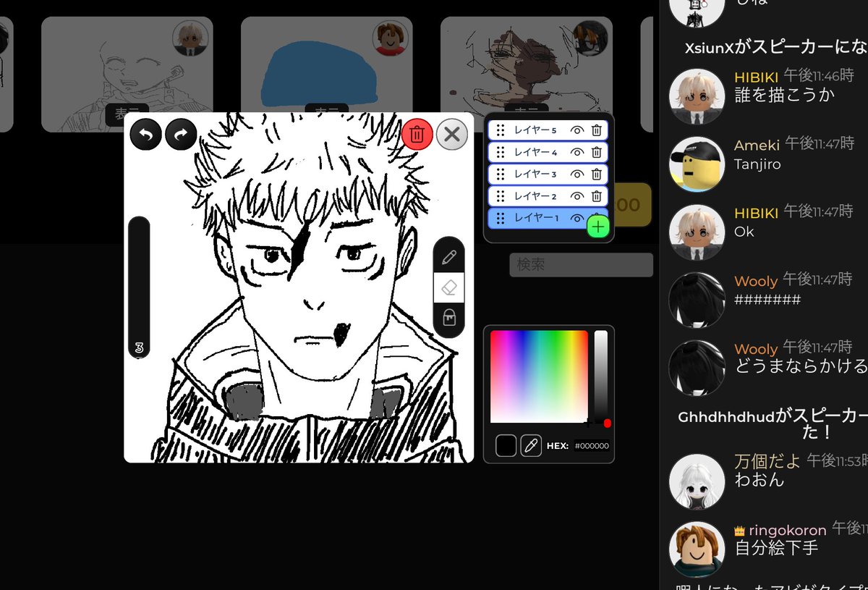Open HIBIKI's avatar beside 誰を描こうか message

[697, 96]
